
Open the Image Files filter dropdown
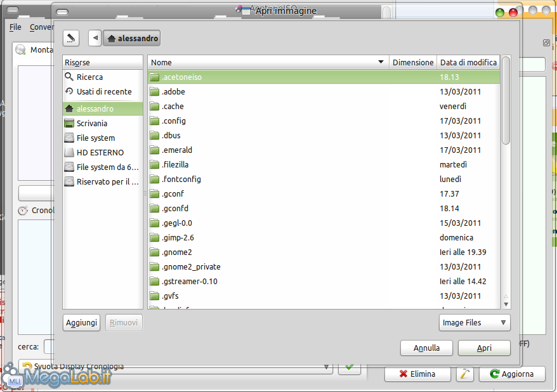pos(475,322)
